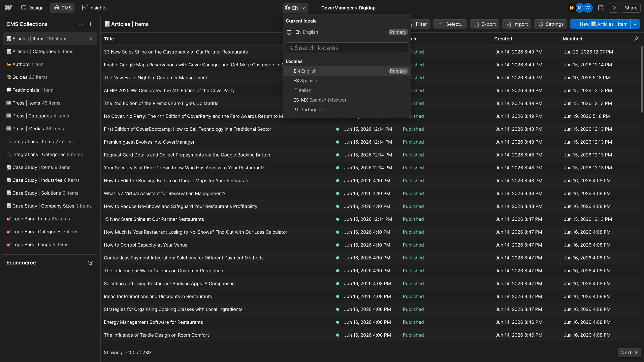Click the table vertical scrollbar
This screenshot has width=644, height=362.
point(642,79)
